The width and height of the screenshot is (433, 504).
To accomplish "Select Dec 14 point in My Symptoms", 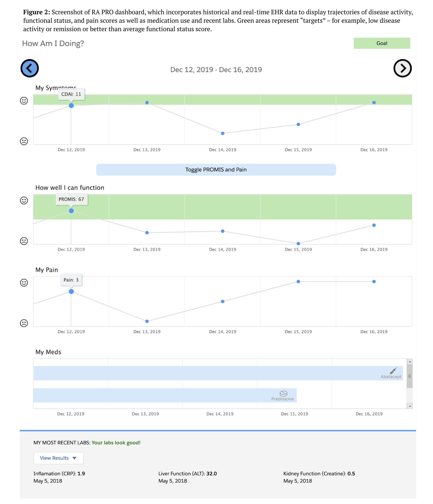I will 223,133.
